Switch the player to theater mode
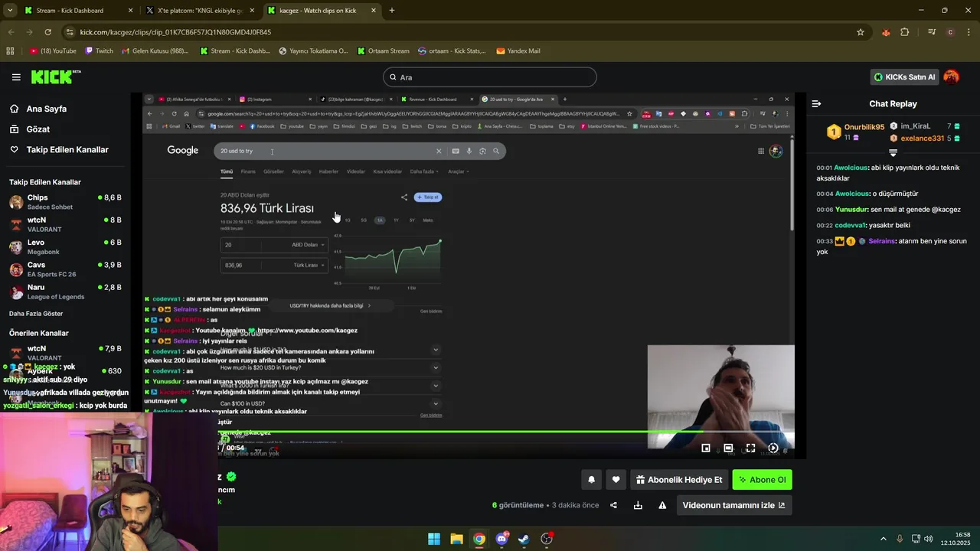980x551 pixels. coord(728,448)
